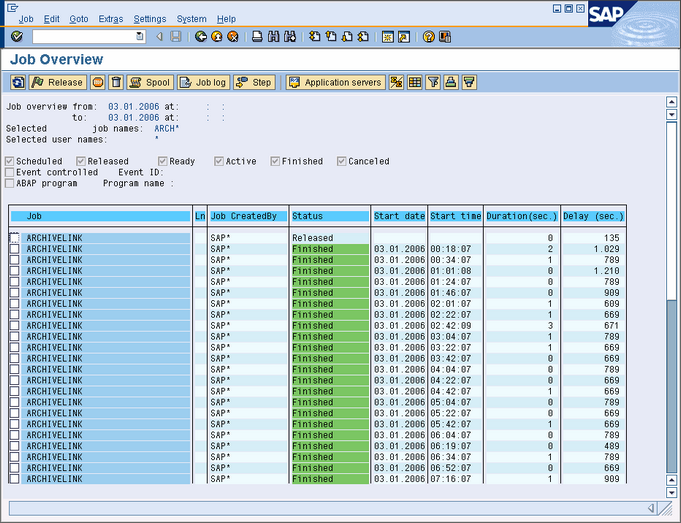Click the Application servers button
The width and height of the screenshot is (681, 523).
[335, 83]
